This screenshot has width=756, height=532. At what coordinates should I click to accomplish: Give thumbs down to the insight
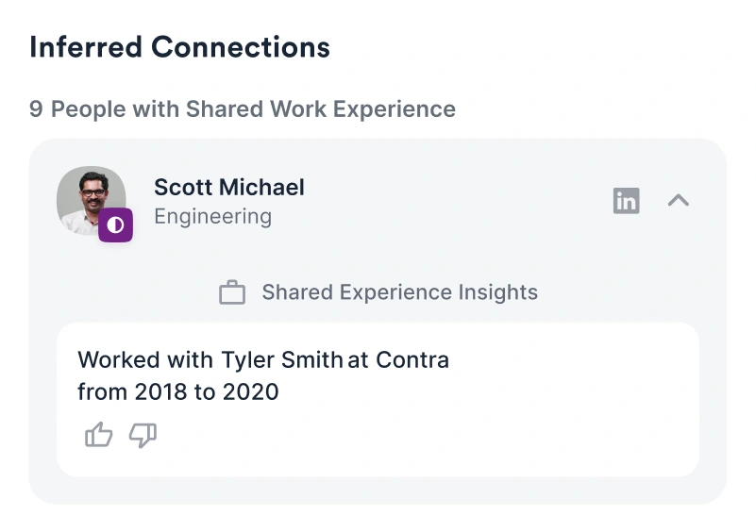(143, 436)
